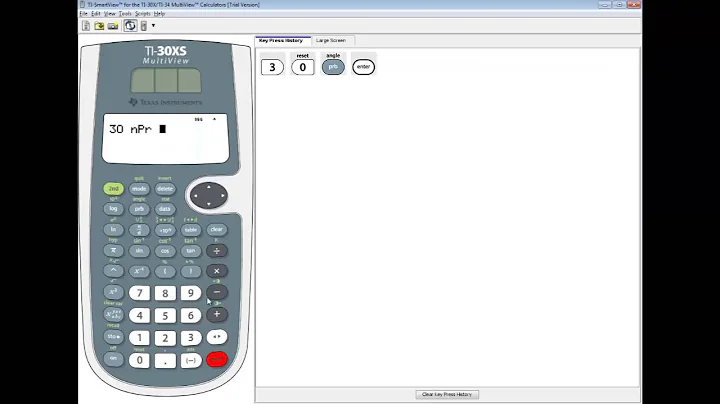The width and height of the screenshot is (720, 404).
Task: Switch to the Key Press History tab
Action: (x=281, y=40)
